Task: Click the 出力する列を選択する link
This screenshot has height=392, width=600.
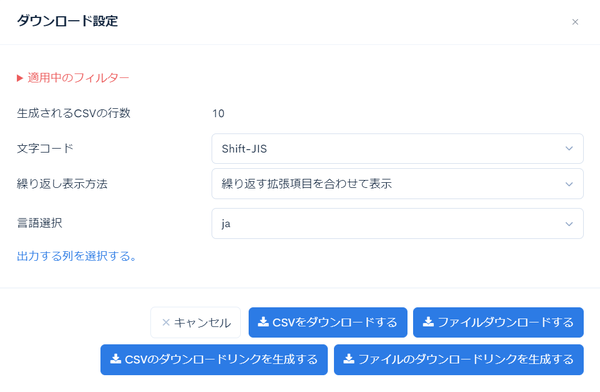Action: click(77, 256)
